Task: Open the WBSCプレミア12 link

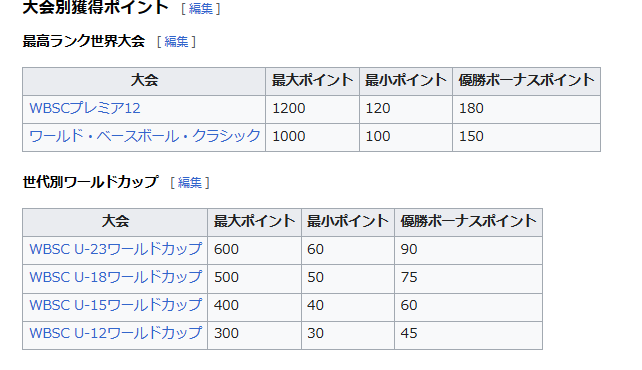Action: coord(85,108)
